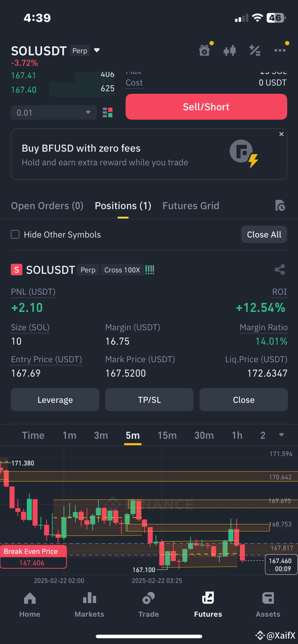298x644 pixels.
Task: Open the rewards gift icon
Action: (x=204, y=50)
